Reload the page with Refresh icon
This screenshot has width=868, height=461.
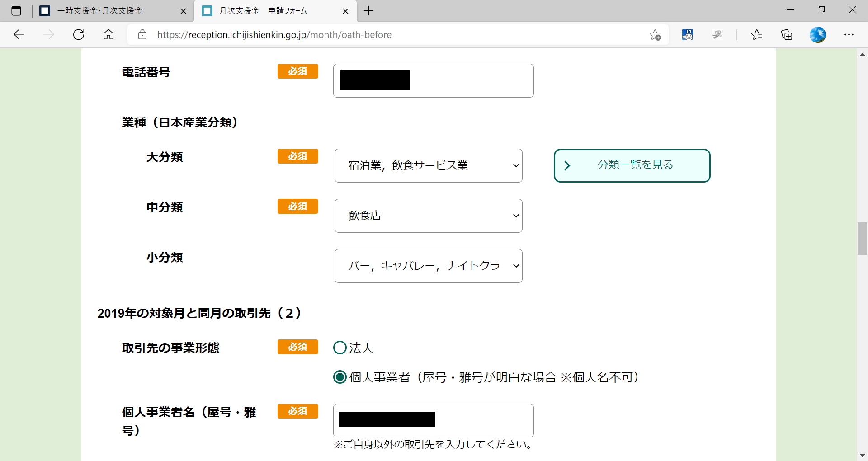coord(79,35)
